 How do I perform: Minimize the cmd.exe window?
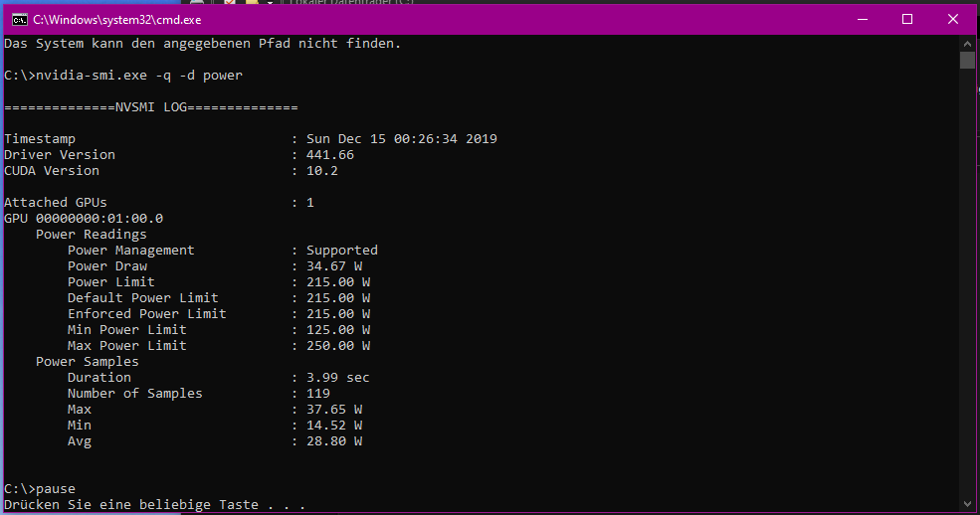tap(863, 19)
